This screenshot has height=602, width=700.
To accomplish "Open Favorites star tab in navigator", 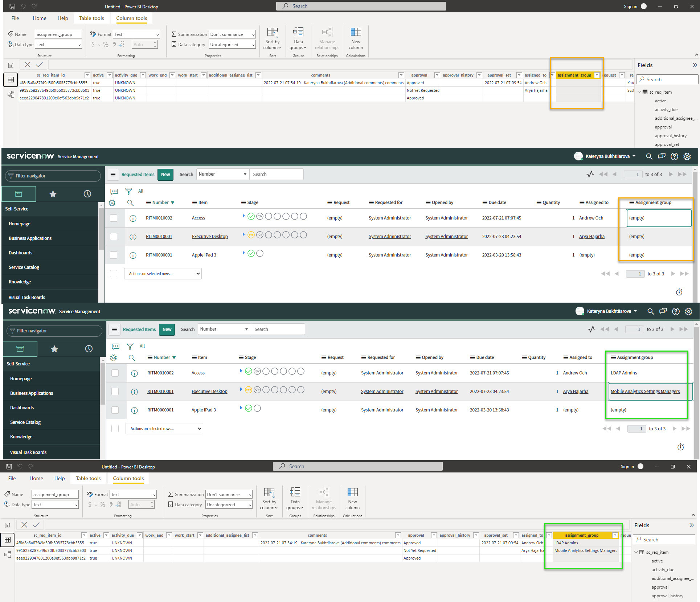I will (x=53, y=194).
